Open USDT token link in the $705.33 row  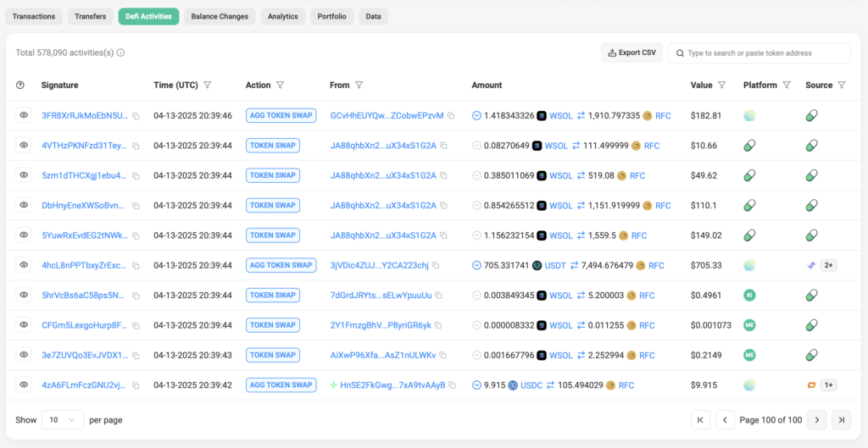(556, 265)
